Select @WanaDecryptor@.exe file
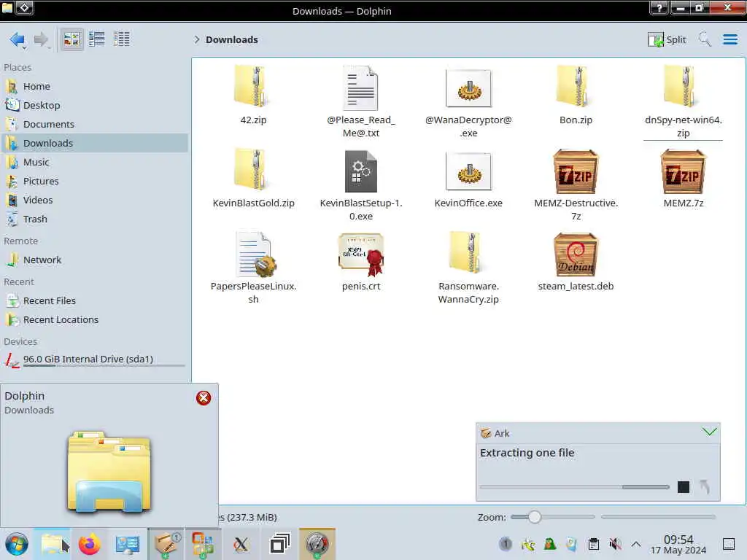Viewport: 747px width, 560px height. (469, 102)
